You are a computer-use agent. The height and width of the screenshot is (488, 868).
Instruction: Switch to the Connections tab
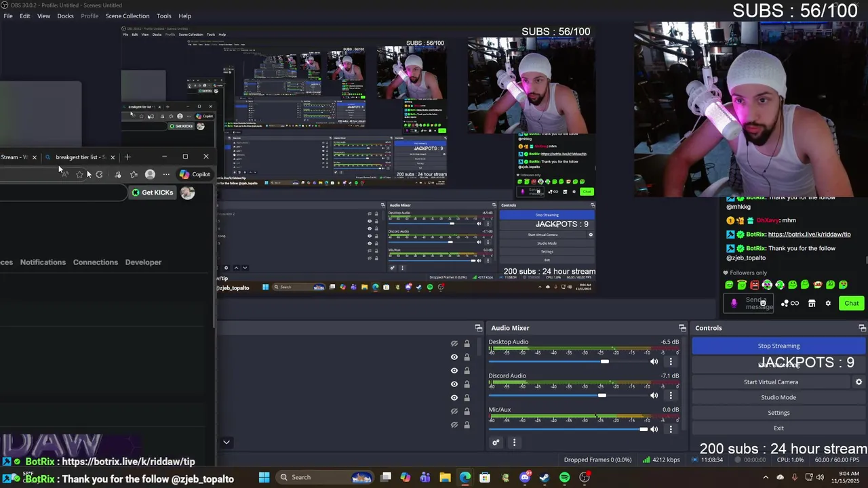(96, 262)
